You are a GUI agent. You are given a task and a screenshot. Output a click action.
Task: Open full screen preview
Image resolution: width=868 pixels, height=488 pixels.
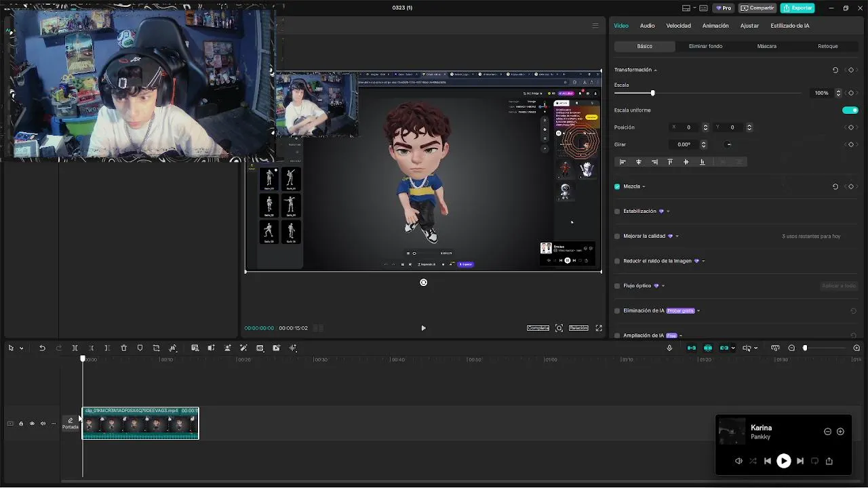[x=599, y=328]
